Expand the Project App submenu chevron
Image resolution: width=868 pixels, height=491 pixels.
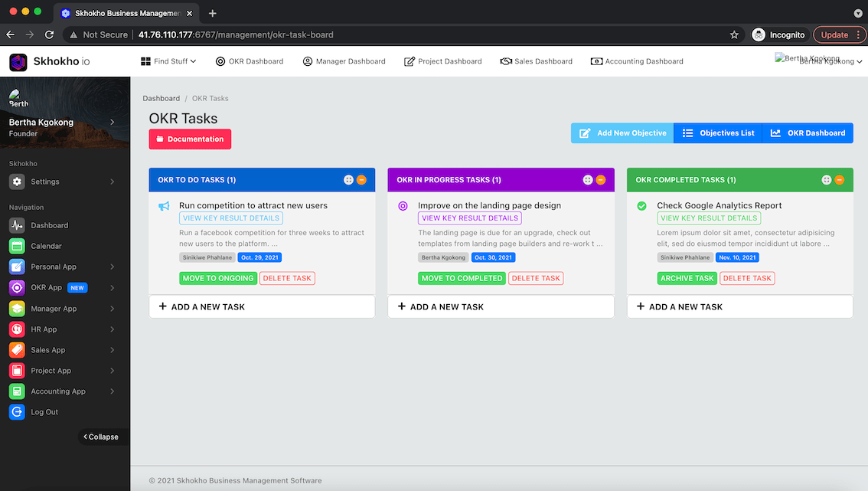113,371
